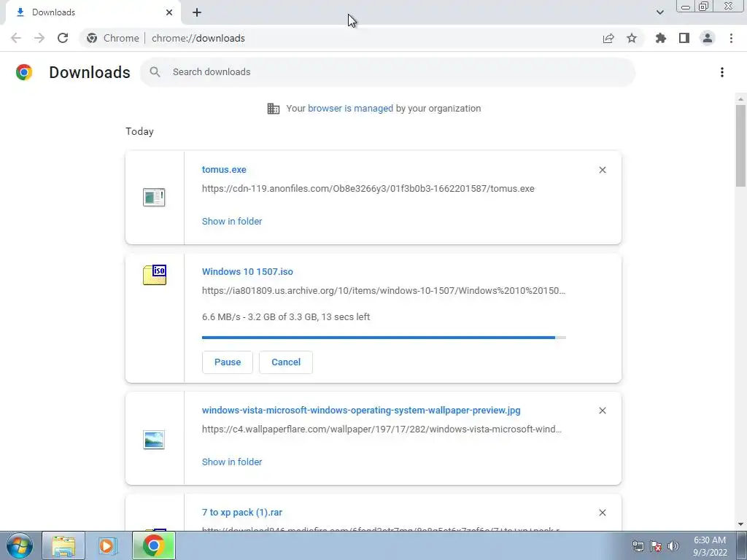Click the wallpaperflare source URL

coord(382,429)
